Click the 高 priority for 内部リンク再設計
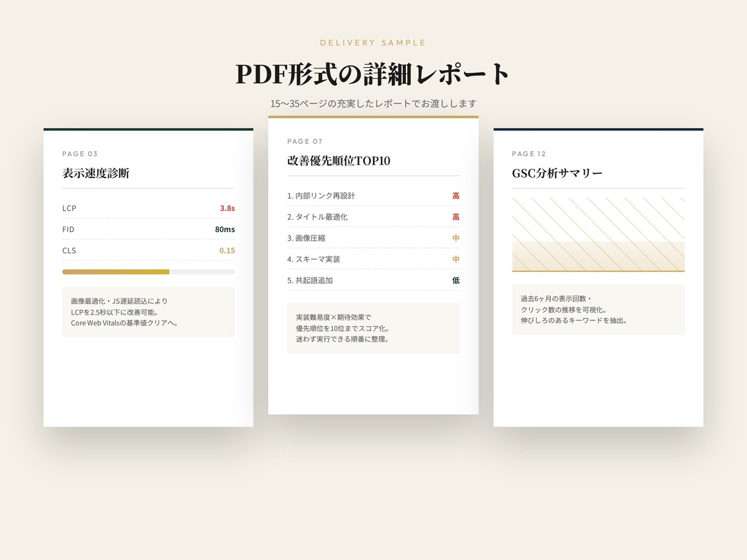The width and height of the screenshot is (747, 560). coord(456,196)
